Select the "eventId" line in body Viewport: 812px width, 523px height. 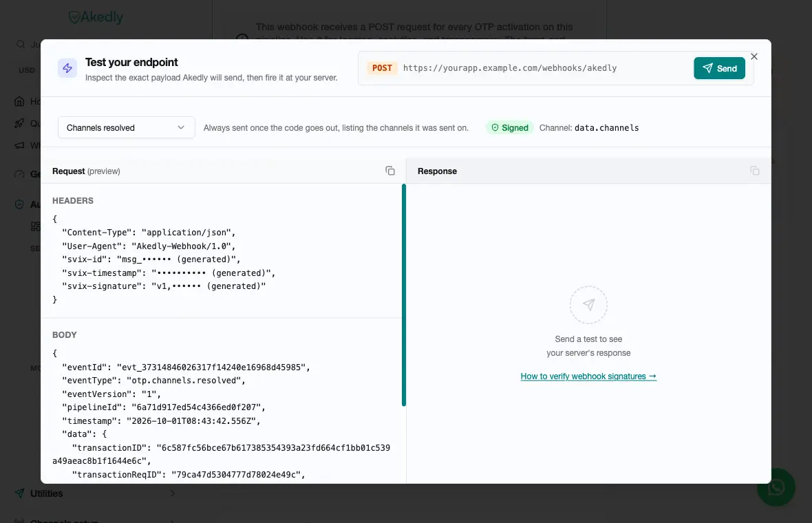pyautogui.click(x=186, y=367)
